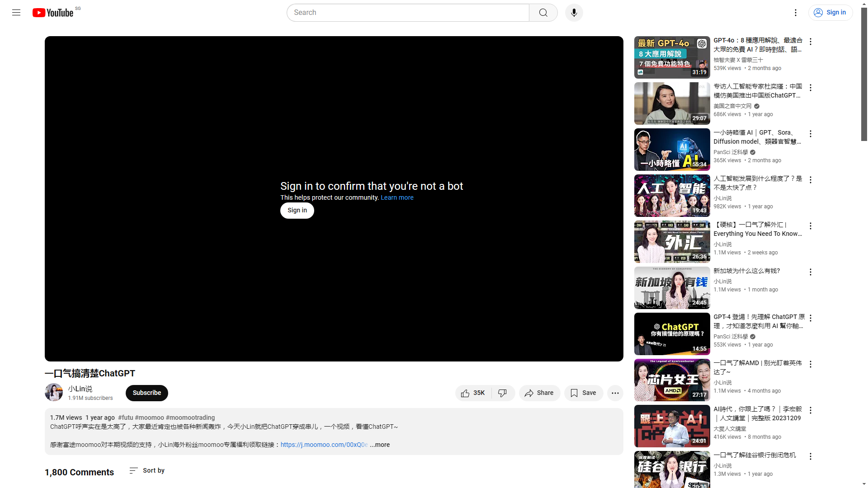Click scrollbar down arrow at bottom

[x=864, y=484]
